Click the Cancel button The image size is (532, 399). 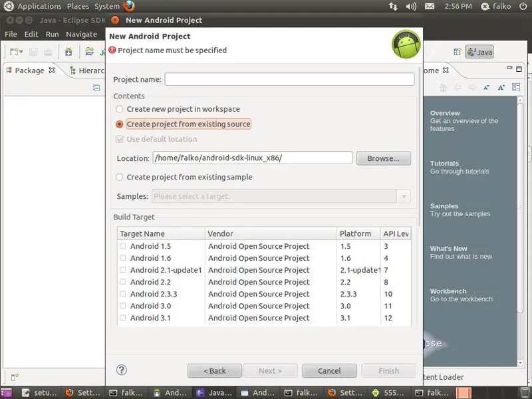click(x=329, y=371)
